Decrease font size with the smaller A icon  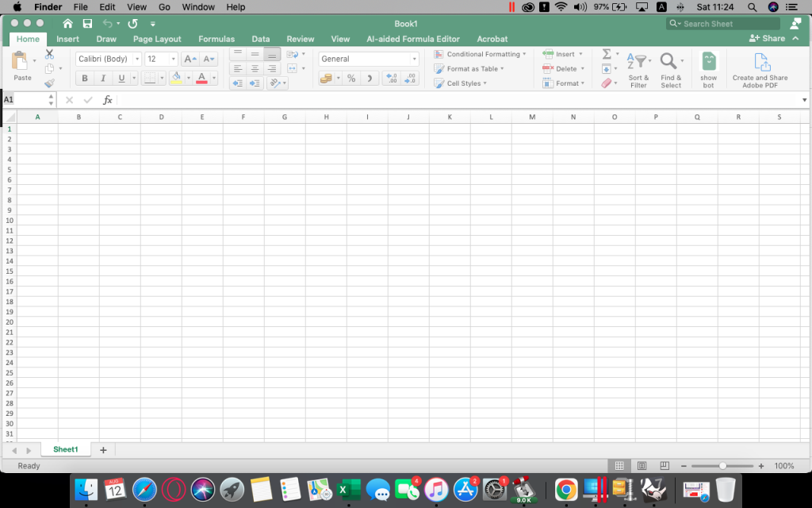point(209,59)
